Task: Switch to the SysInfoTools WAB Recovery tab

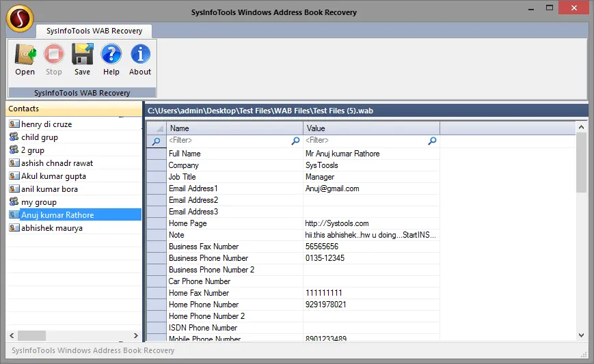Action: (94, 31)
